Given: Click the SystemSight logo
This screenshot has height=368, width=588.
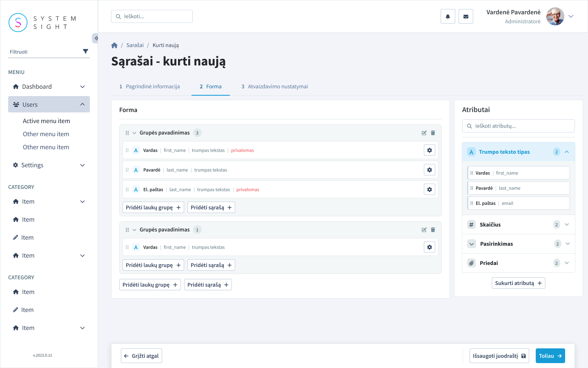Looking at the screenshot, I should click(x=42, y=22).
